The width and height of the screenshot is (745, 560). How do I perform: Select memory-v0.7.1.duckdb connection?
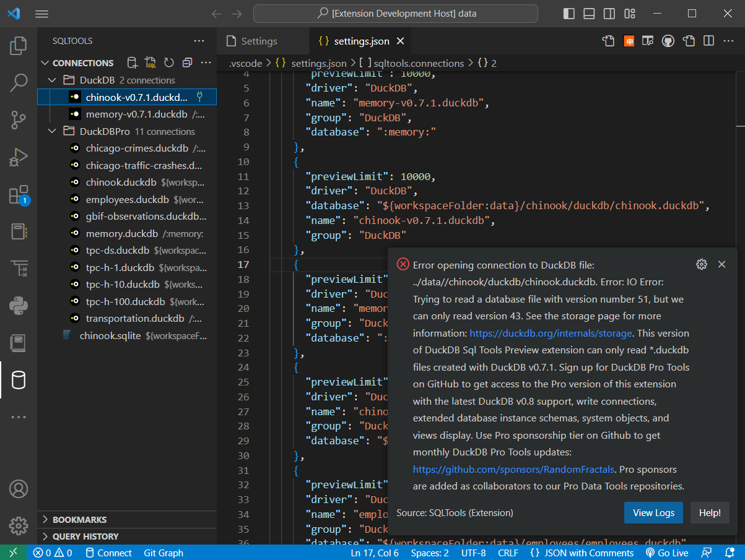pos(127,114)
